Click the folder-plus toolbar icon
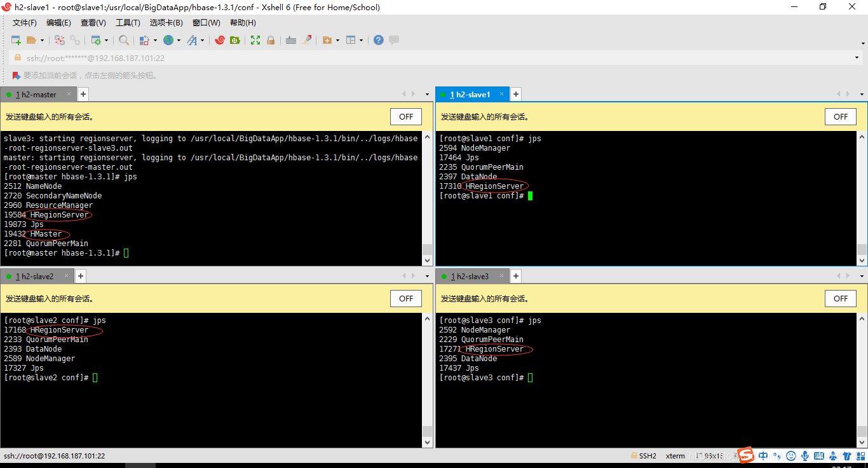The image size is (868, 468). coord(327,40)
